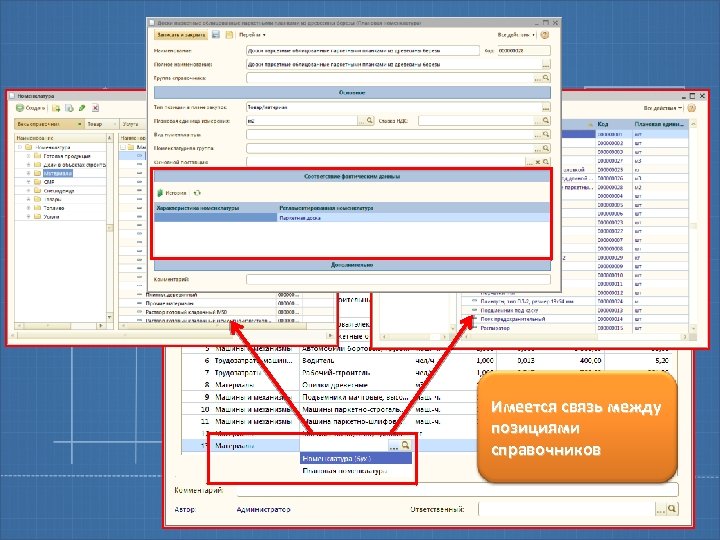The height and width of the screenshot is (540, 720).
Task: Click the magnifier icon of the nomenclature group field
Action: [x=546, y=148]
